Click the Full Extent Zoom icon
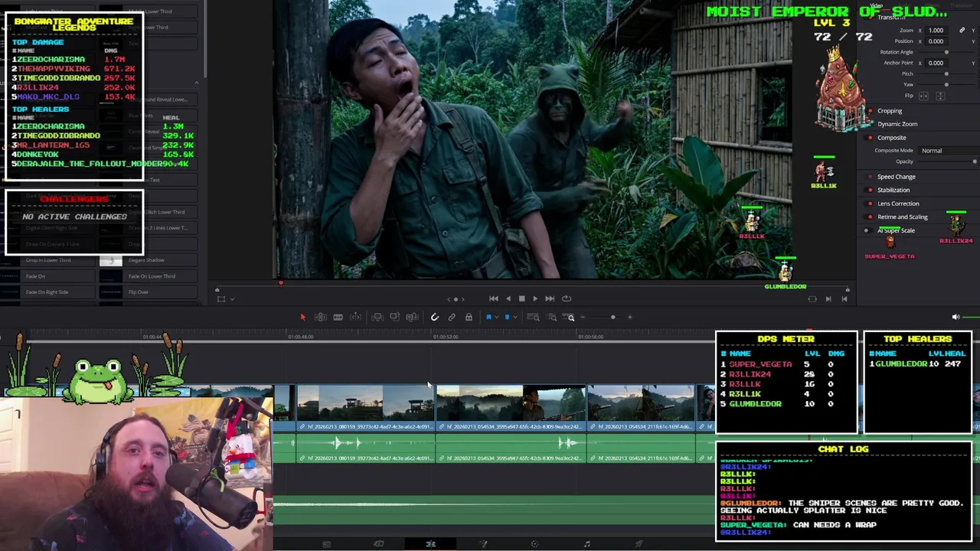Screen dimensions: 980x551 (534, 317)
